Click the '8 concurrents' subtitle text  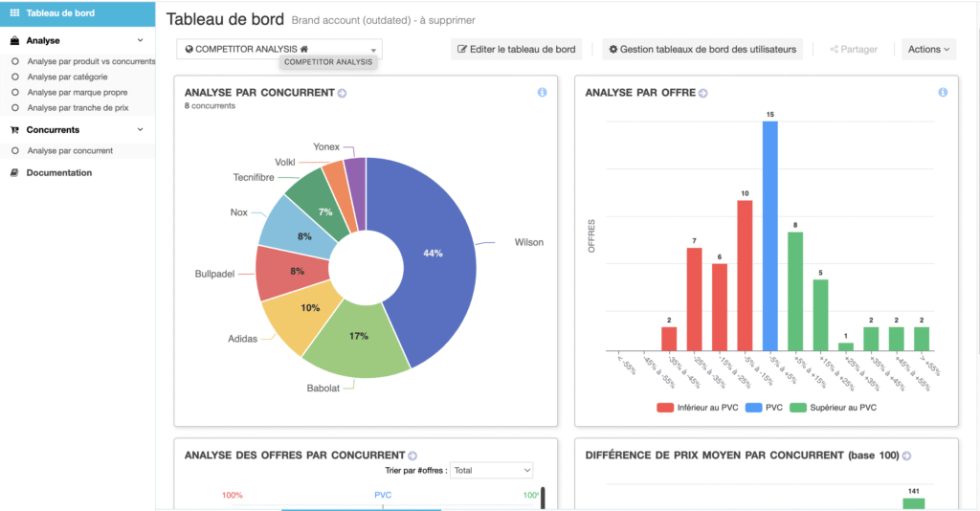click(x=210, y=106)
